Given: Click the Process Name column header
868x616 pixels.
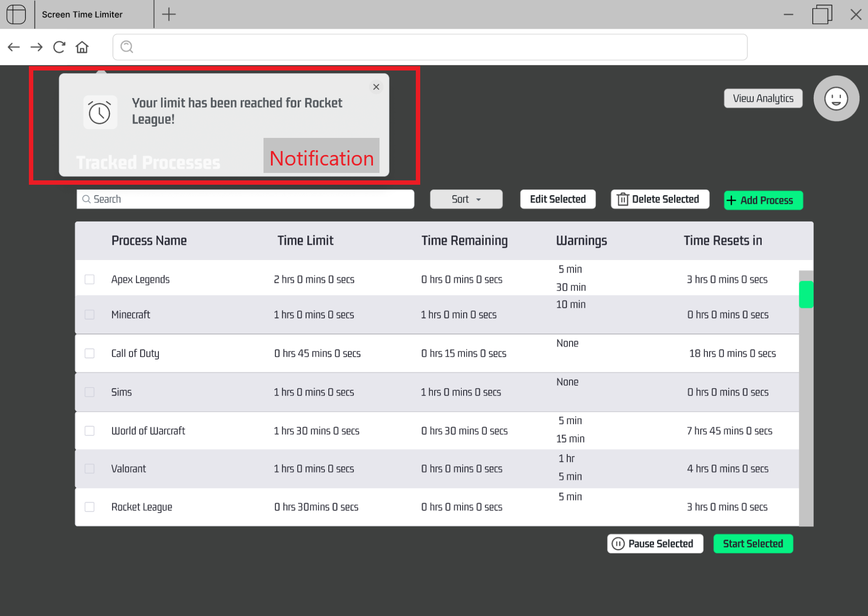Looking at the screenshot, I should [149, 240].
